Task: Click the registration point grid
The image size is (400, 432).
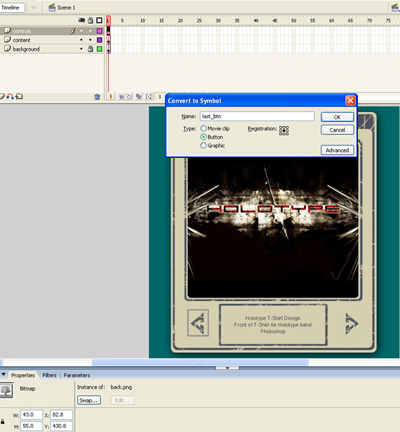Action: 284,130
